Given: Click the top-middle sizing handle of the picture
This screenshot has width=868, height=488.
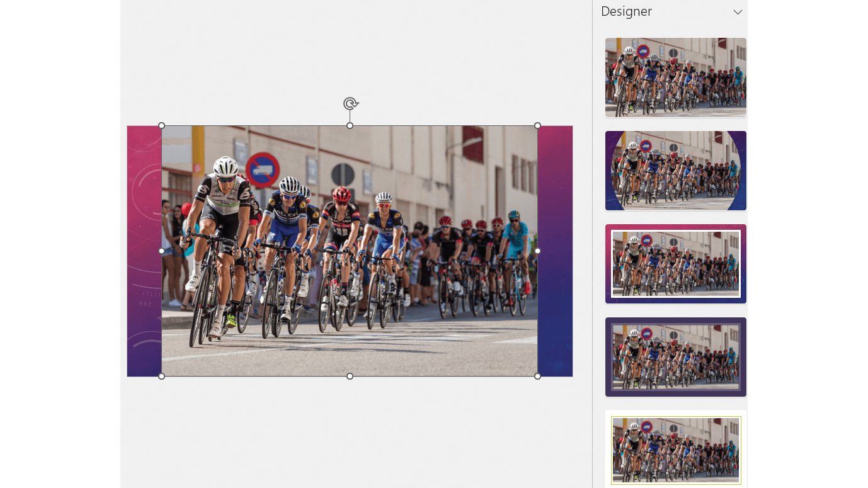Looking at the screenshot, I should coord(350,126).
